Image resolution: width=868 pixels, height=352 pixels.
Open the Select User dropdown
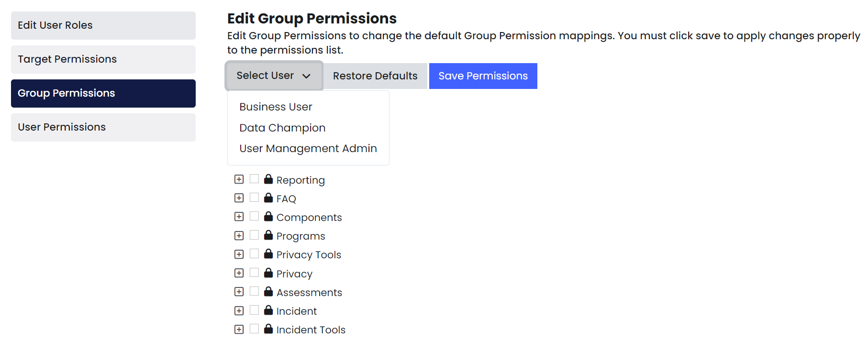coord(274,76)
